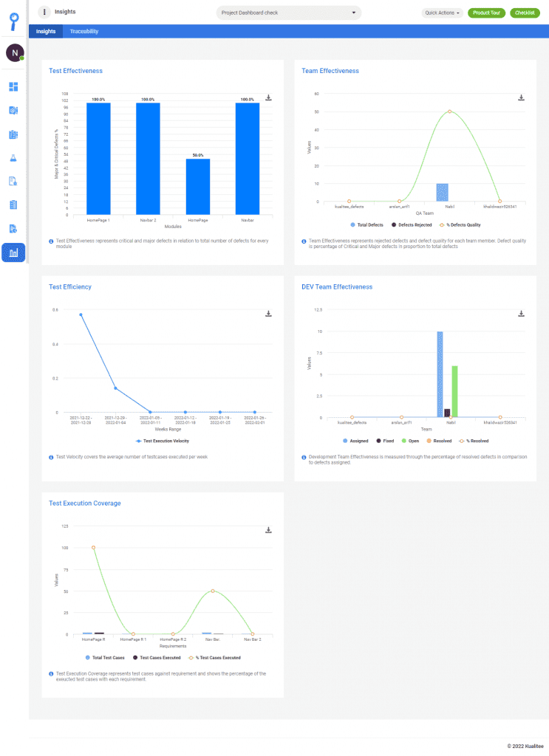Click the Kualitee magnifier logo
Viewport: 549px width, 756px height.
click(x=14, y=19)
